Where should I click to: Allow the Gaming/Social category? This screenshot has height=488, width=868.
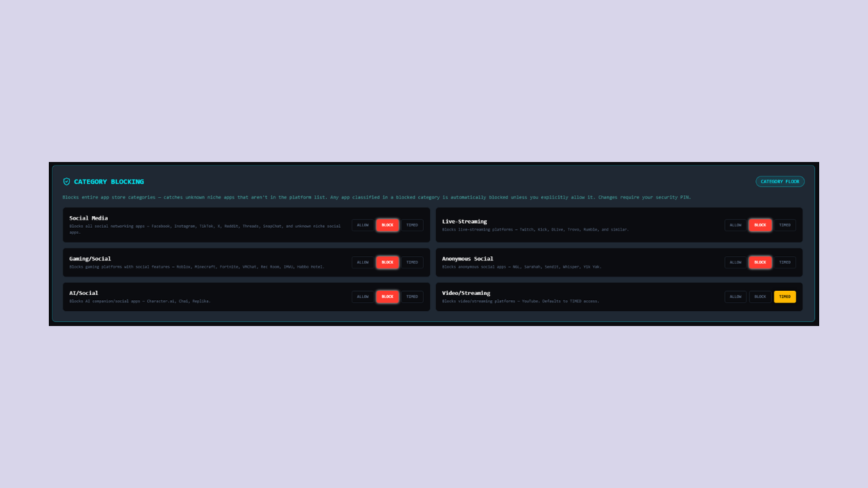(x=363, y=262)
